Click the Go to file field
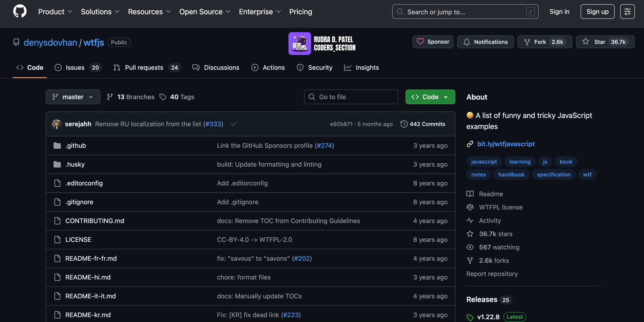The image size is (644, 322). pyautogui.click(x=351, y=97)
